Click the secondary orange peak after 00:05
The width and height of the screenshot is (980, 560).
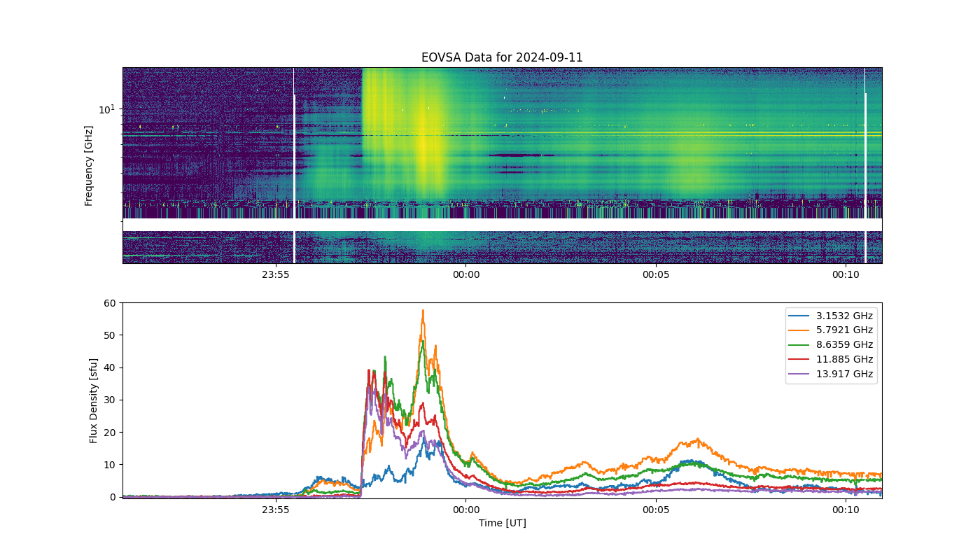coord(696,440)
